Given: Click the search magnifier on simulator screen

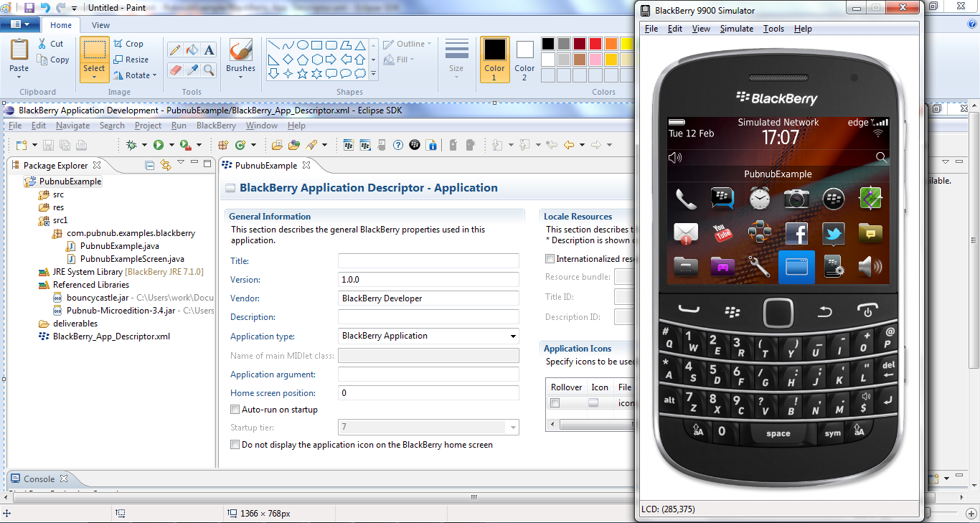Looking at the screenshot, I should coord(881,157).
